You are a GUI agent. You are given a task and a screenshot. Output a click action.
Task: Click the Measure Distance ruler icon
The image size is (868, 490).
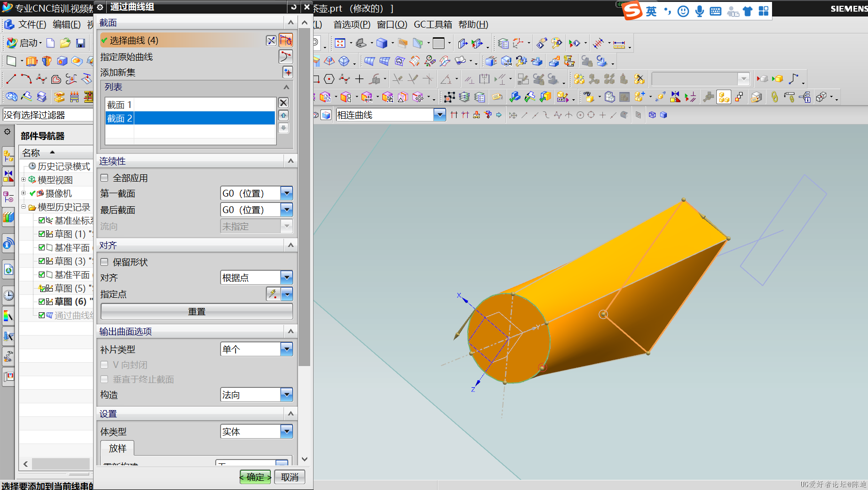(619, 44)
